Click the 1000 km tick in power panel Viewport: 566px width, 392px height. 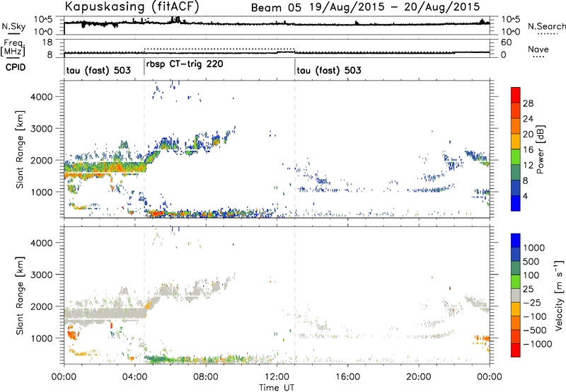tap(41, 192)
